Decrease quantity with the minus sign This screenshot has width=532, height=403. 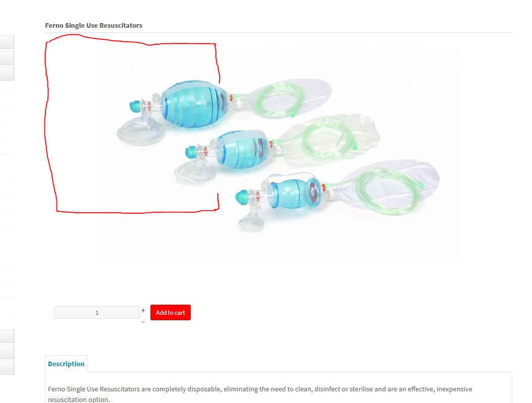pyautogui.click(x=143, y=322)
